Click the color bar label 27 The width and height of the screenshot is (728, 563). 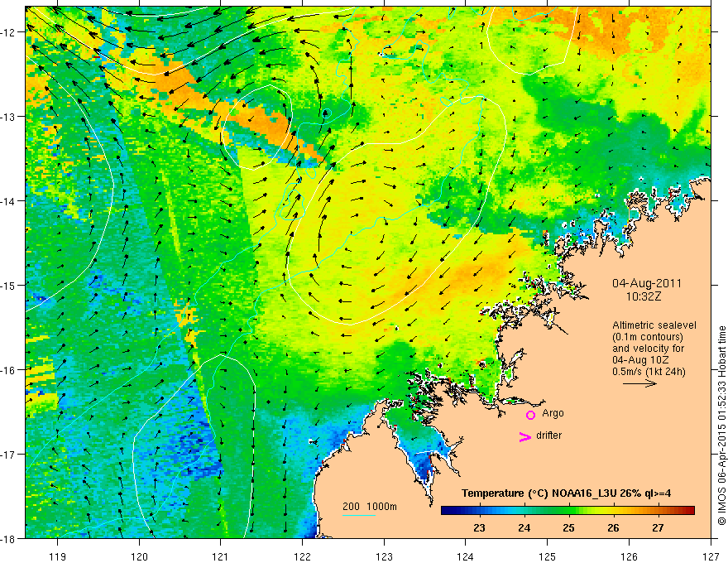658,528
